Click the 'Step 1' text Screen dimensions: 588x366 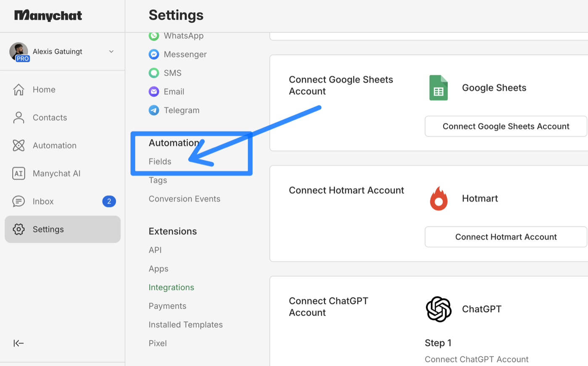click(438, 343)
